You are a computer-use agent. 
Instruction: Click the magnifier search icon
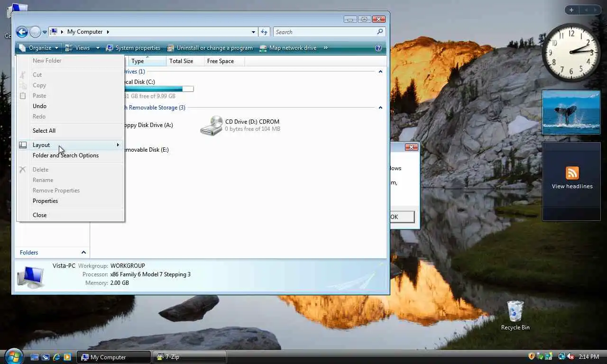tap(380, 32)
